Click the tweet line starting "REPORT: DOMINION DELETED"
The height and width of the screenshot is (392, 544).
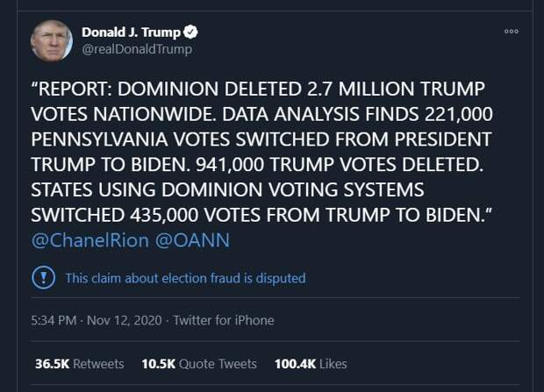258,89
